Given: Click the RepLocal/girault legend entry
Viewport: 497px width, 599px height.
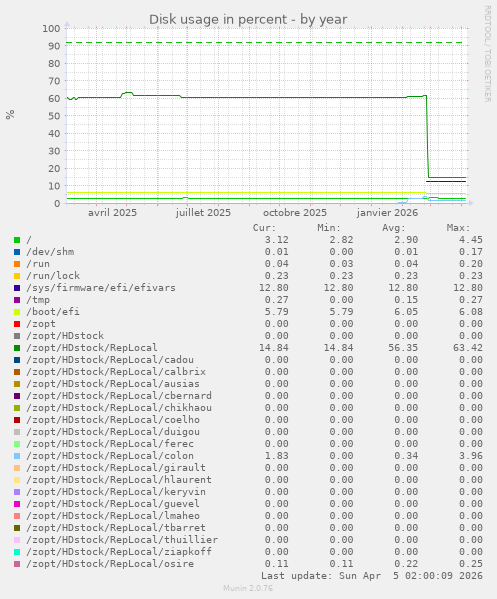Looking at the screenshot, I should pyautogui.click(x=116, y=468).
